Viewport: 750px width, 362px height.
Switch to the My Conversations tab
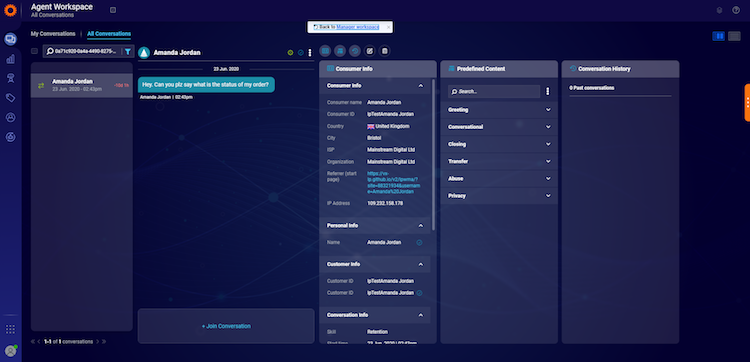53,34
